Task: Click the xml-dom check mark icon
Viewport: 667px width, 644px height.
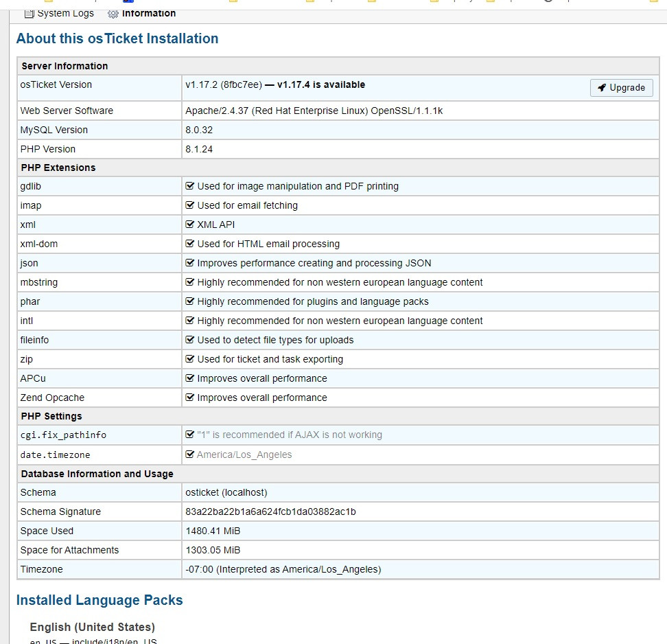Action: pos(189,244)
